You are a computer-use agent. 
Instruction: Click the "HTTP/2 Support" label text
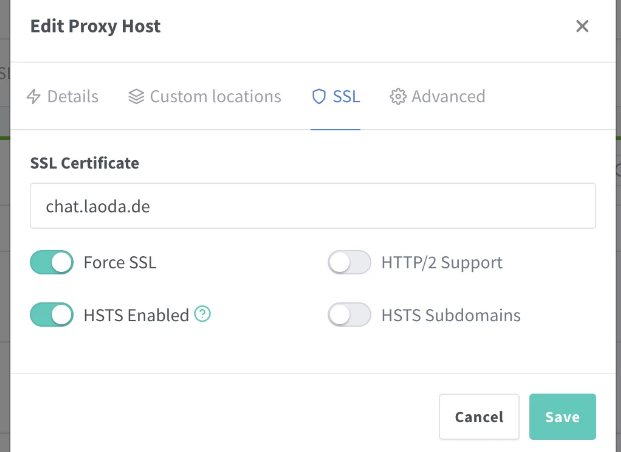click(442, 263)
